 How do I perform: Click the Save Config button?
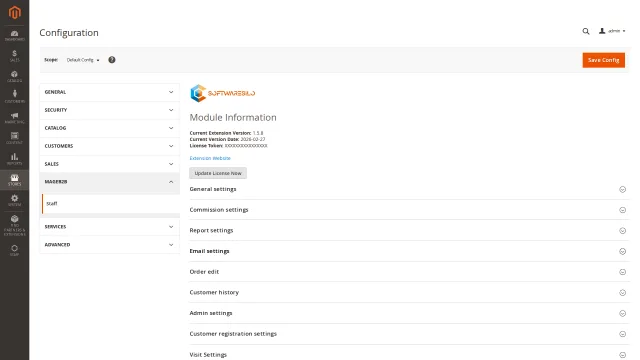(603, 60)
